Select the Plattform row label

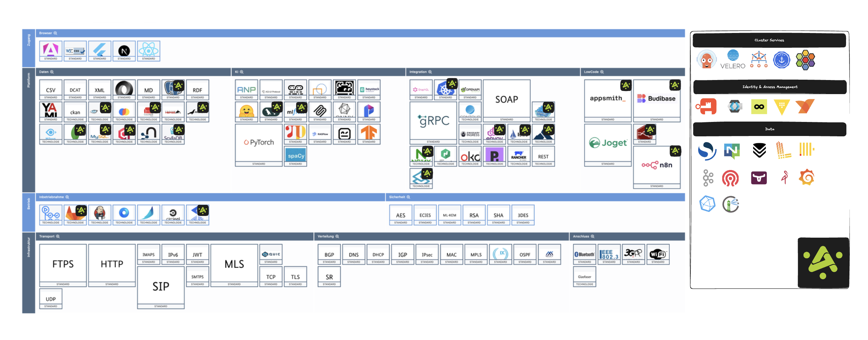click(x=28, y=81)
